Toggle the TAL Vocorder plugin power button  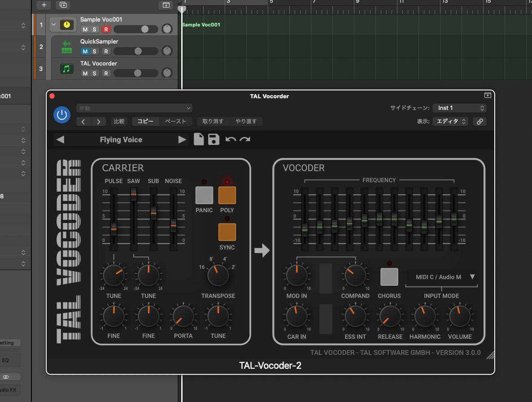(x=62, y=115)
